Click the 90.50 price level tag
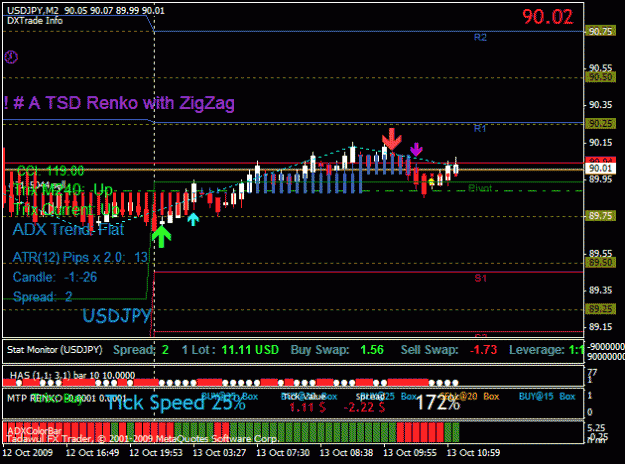625x464 pixels. pos(600,77)
